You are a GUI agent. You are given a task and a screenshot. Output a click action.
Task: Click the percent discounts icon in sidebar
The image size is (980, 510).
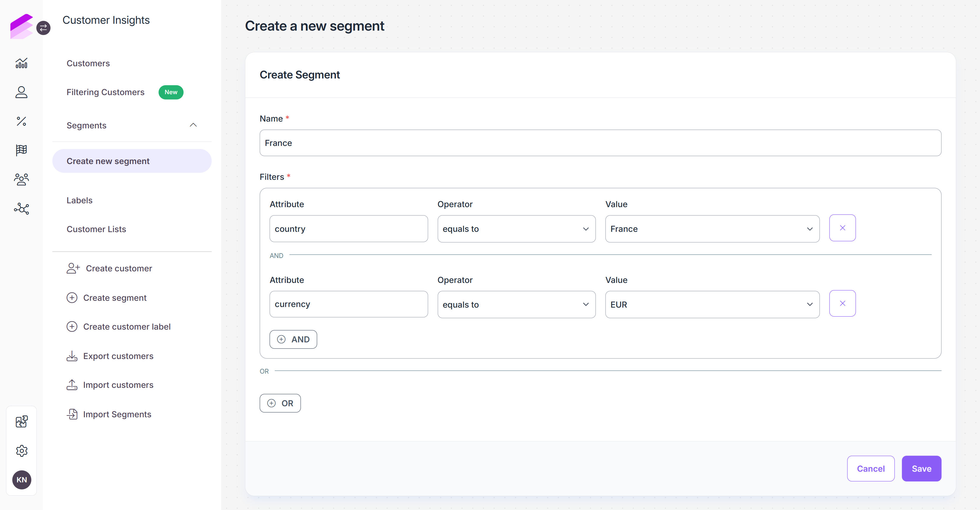[x=21, y=121]
